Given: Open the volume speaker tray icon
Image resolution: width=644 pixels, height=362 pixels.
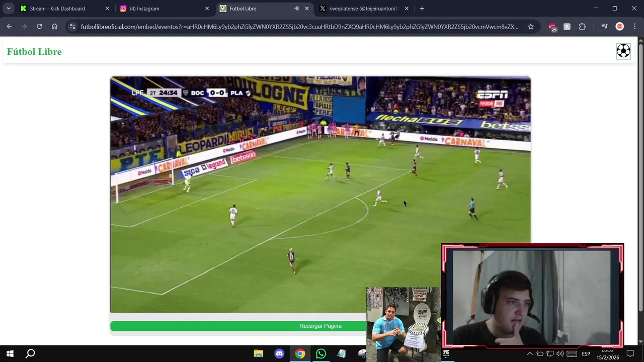Looking at the screenshot, I should 560,354.
